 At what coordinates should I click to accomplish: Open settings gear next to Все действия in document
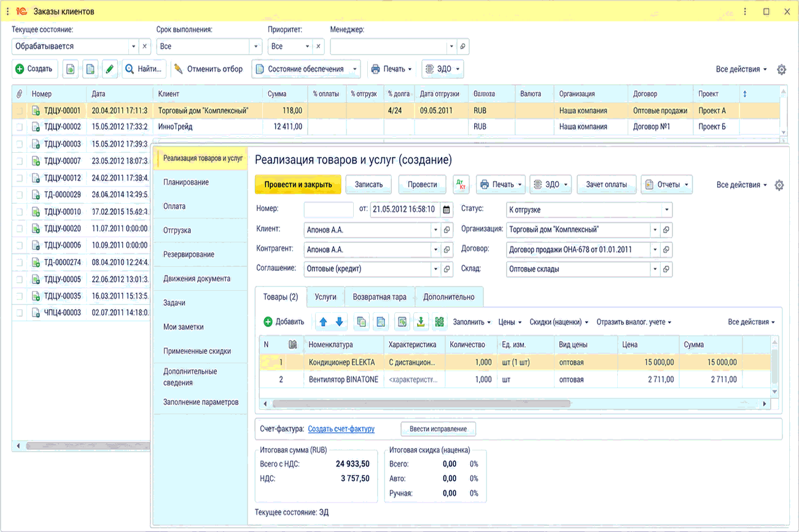point(779,185)
